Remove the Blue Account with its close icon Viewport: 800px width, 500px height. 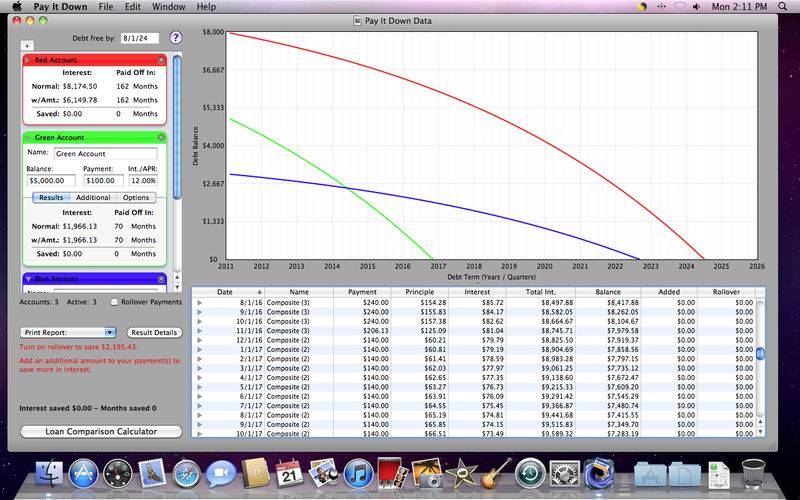pyautogui.click(x=161, y=279)
